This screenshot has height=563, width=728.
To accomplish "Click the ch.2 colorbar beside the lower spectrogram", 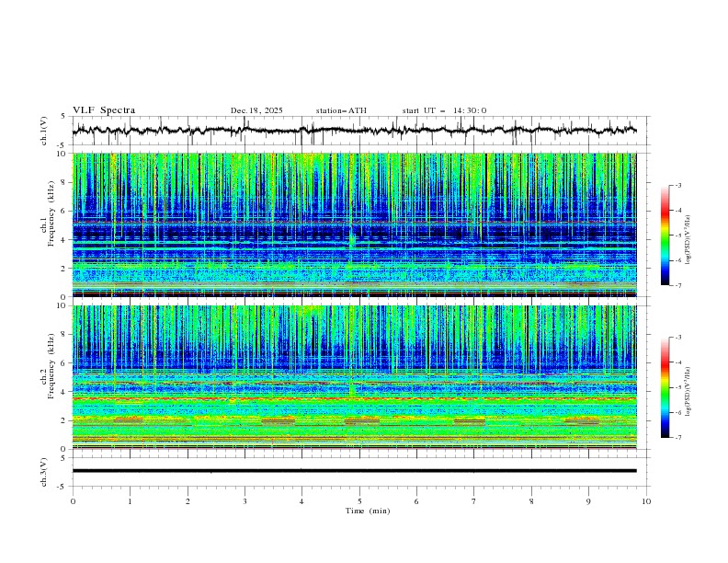I will [665, 387].
